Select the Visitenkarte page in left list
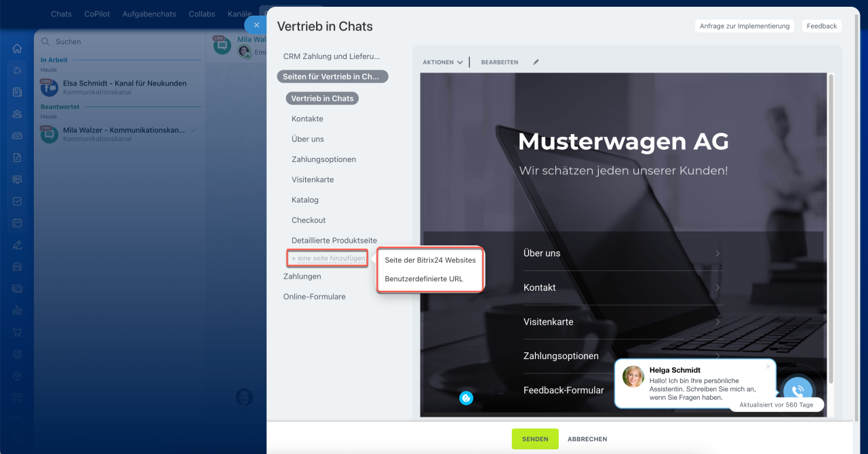The width and height of the screenshot is (868, 454). 313,180
